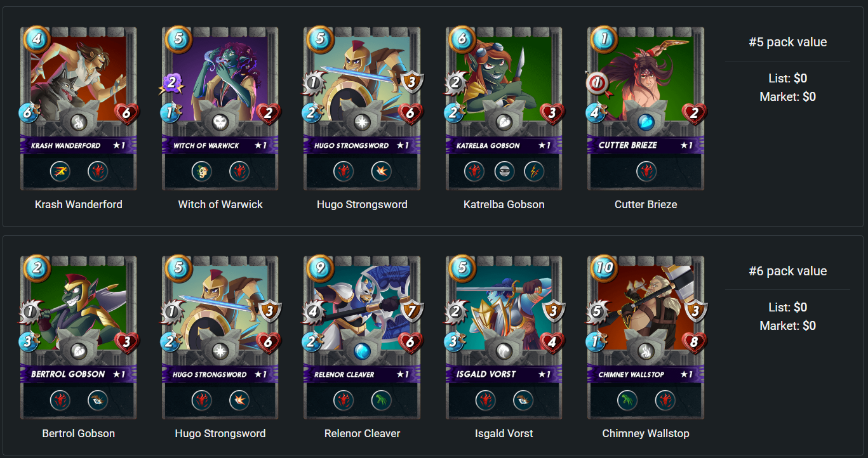
Task: Click the lightning bolt ability icon on Katrelba Gobson
Action: pos(534,171)
